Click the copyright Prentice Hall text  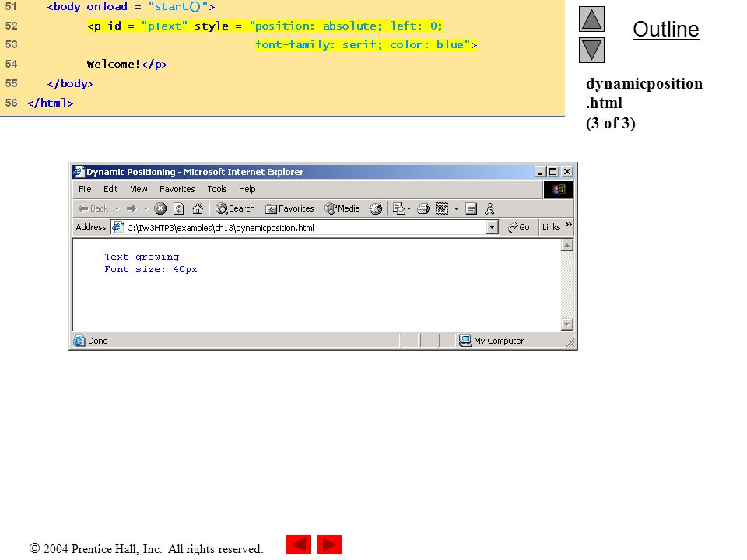coord(146,549)
